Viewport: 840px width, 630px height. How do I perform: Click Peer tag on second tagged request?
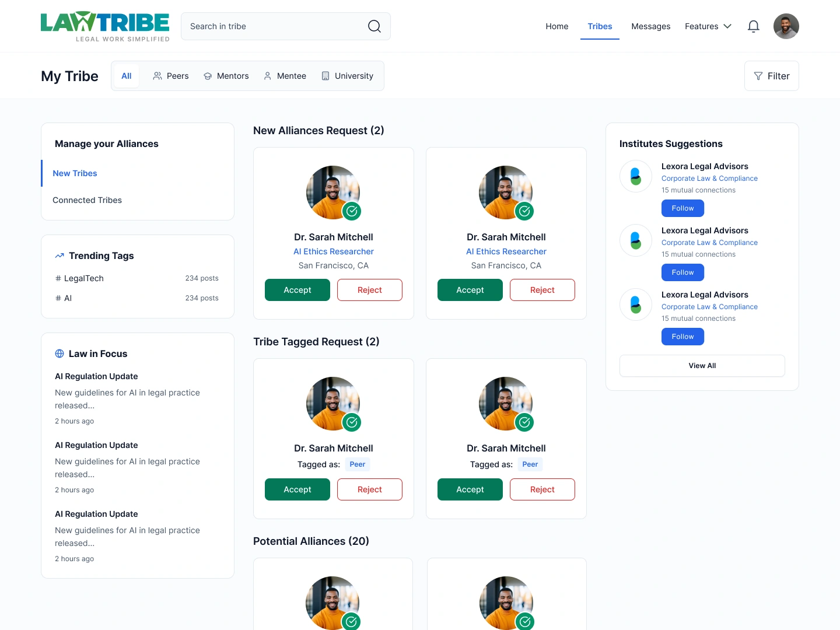tap(530, 464)
